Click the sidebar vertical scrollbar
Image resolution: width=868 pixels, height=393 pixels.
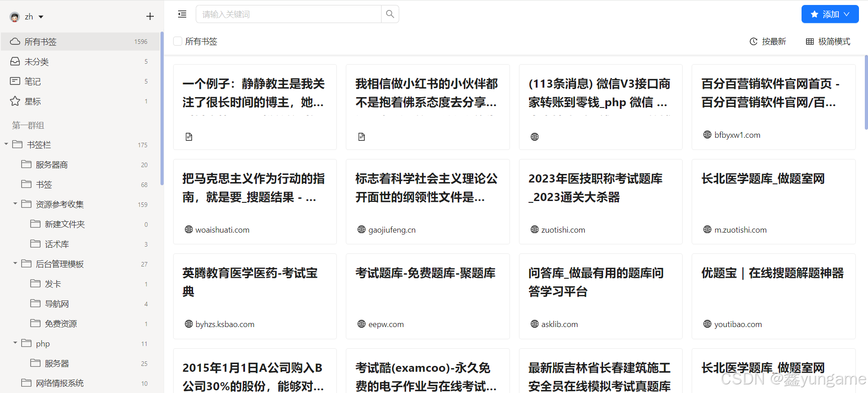click(x=162, y=108)
